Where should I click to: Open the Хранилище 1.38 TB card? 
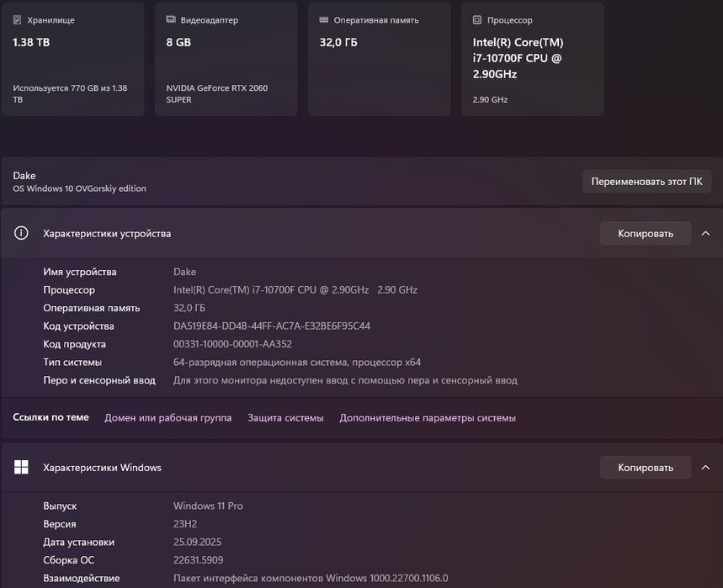pos(73,59)
